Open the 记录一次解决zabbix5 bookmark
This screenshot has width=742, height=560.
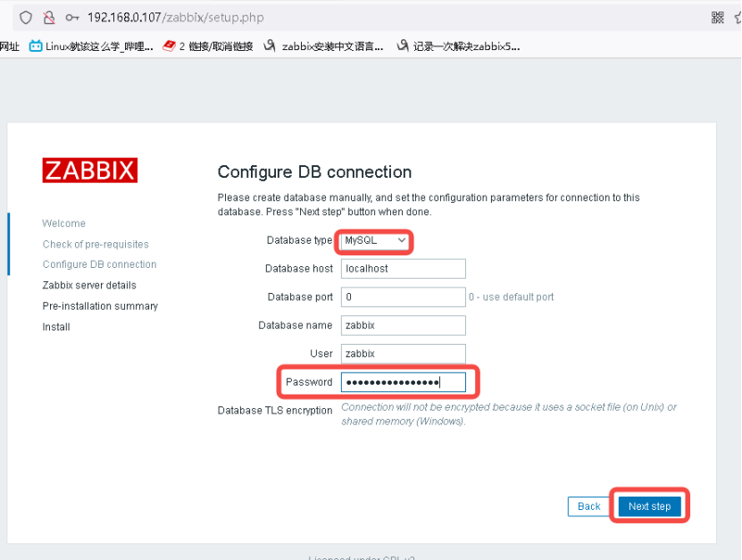(458, 46)
